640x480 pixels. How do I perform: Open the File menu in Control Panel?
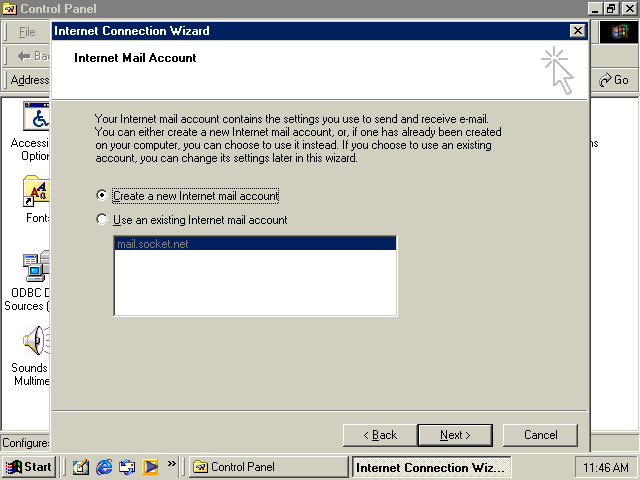coord(27,32)
